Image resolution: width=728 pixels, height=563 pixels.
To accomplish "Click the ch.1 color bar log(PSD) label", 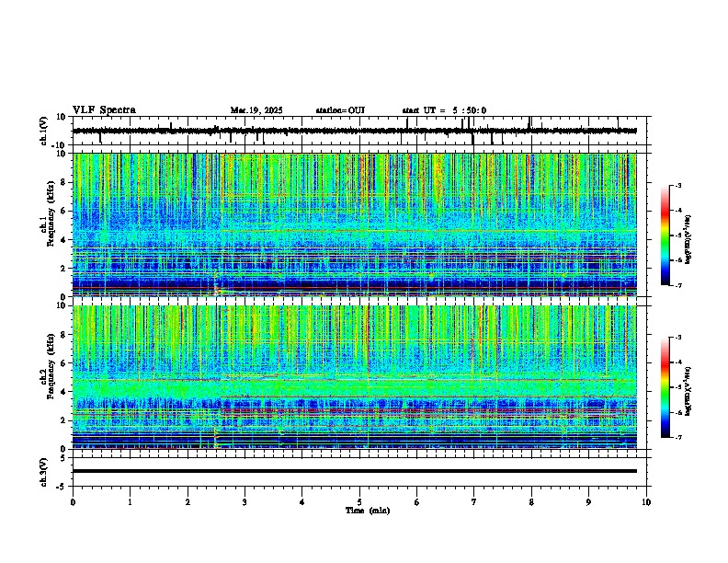I will click(x=688, y=240).
